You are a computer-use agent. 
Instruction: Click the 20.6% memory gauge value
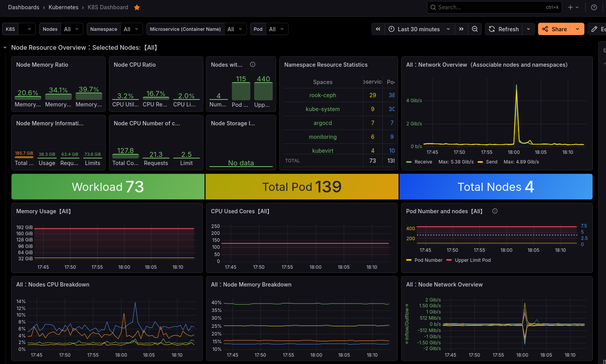(x=28, y=93)
